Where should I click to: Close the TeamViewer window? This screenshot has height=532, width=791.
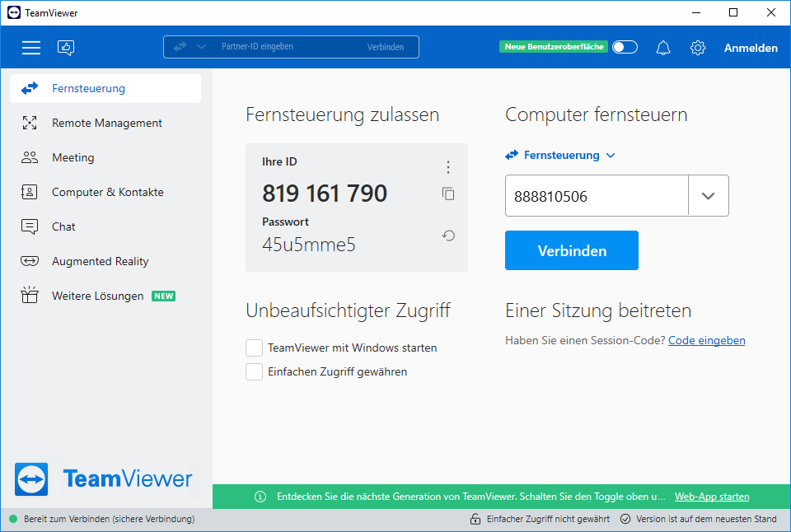771,12
